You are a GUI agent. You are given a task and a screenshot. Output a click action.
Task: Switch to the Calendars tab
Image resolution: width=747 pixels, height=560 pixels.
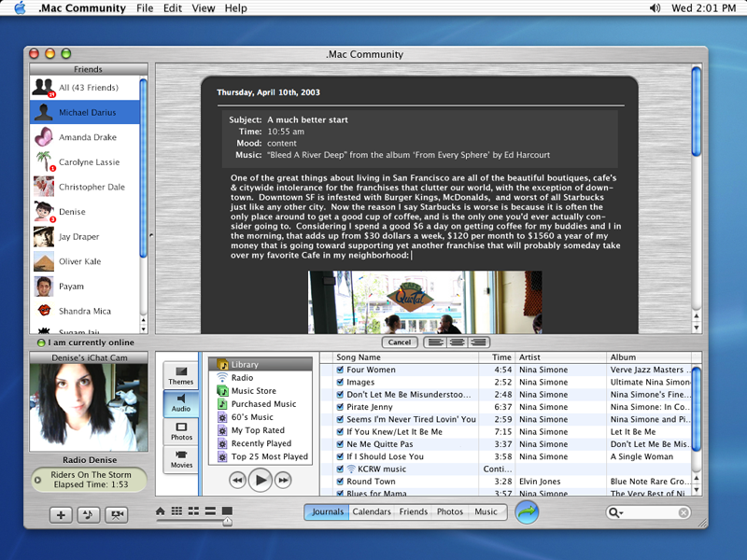[372, 511]
